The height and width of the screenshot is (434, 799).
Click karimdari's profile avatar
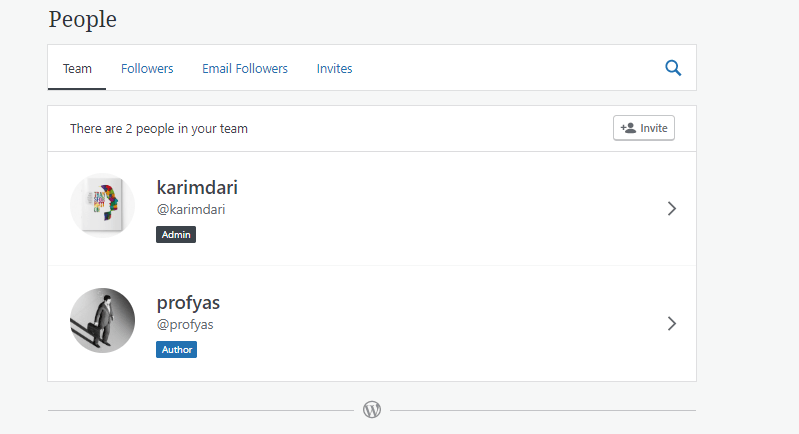[102, 207]
